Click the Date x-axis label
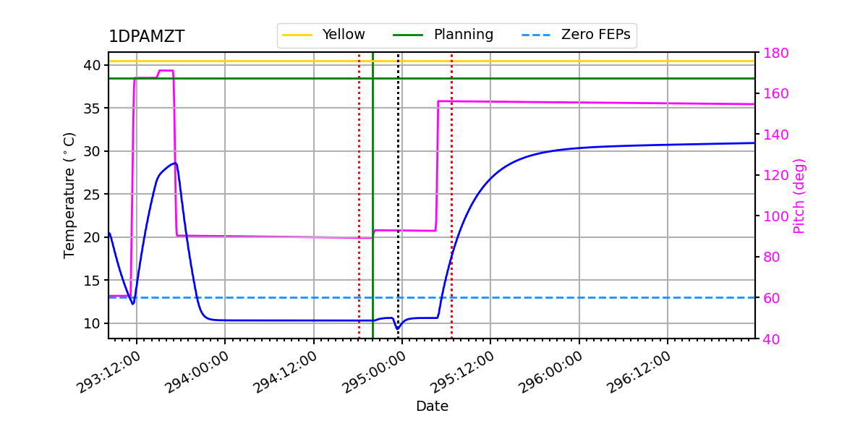The height and width of the screenshot is (434, 868). click(x=432, y=407)
